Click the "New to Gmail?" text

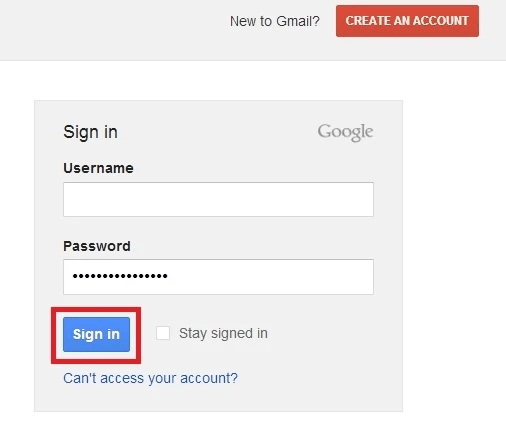pos(275,21)
